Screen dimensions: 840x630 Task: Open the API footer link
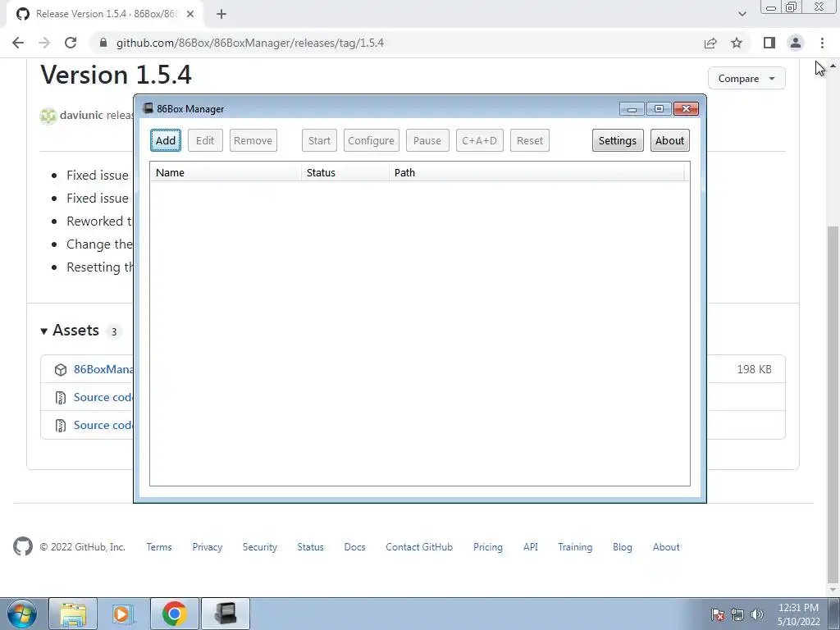coord(531,547)
